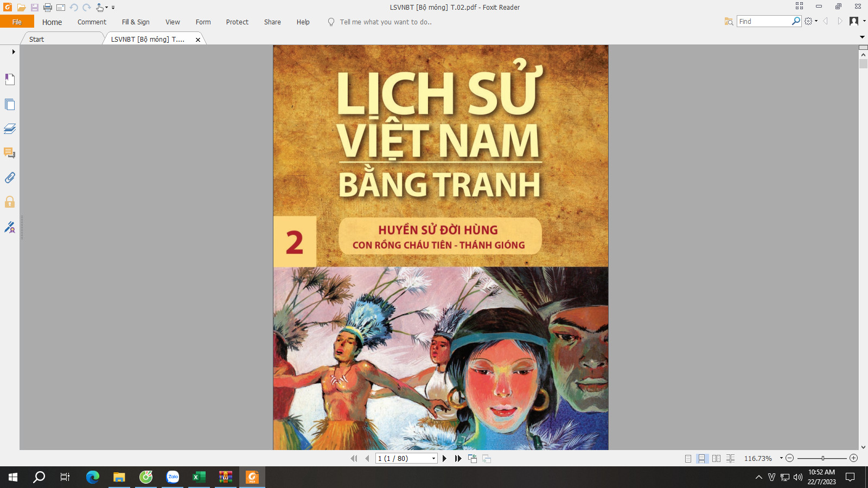This screenshot has height=488, width=868.
Task: Expand the zoom percentage dropdown
Action: coord(781,458)
